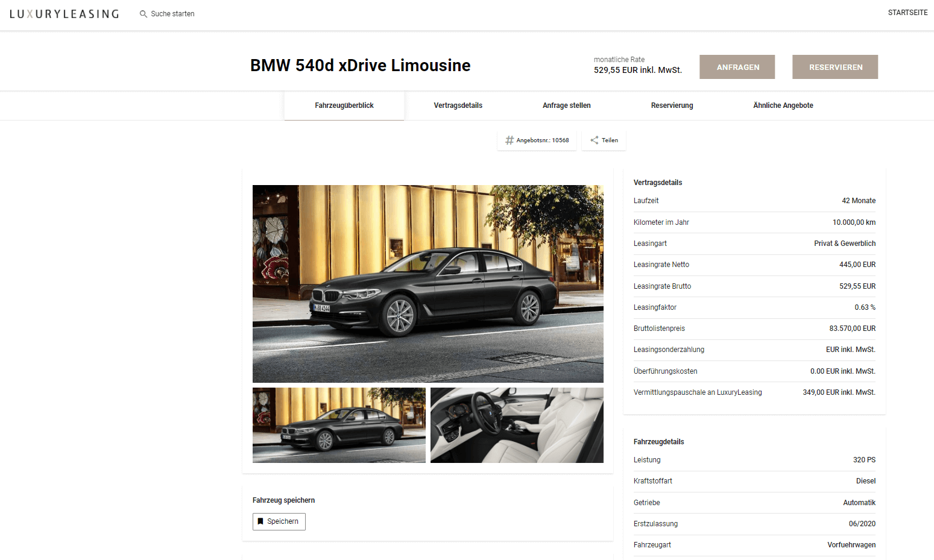Viewport: 934px width, 560px height.
Task: Click the Getriebe Automatik value
Action: [x=859, y=503]
